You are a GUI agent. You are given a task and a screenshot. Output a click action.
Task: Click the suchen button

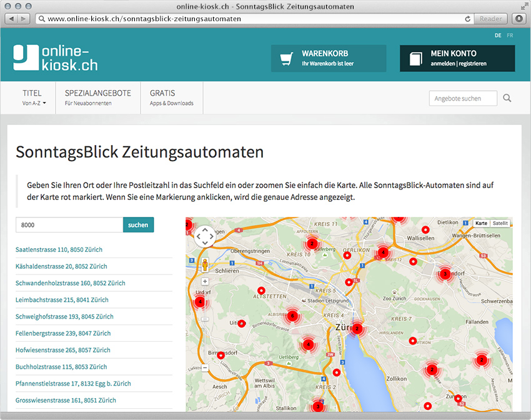(x=138, y=225)
